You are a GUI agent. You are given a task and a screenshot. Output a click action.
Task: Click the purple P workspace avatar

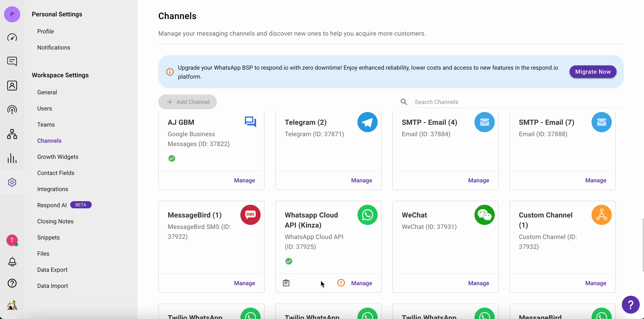click(x=12, y=14)
